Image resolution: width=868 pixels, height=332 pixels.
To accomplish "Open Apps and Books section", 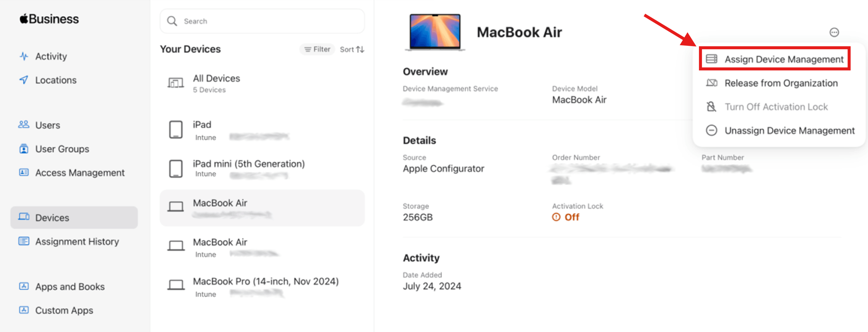I will tap(70, 286).
